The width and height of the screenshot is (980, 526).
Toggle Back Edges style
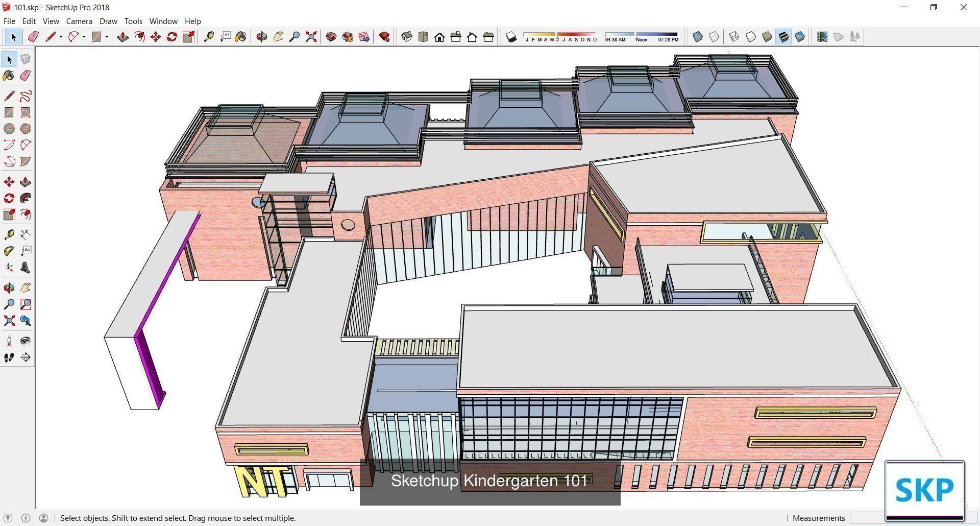pos(714,37)
